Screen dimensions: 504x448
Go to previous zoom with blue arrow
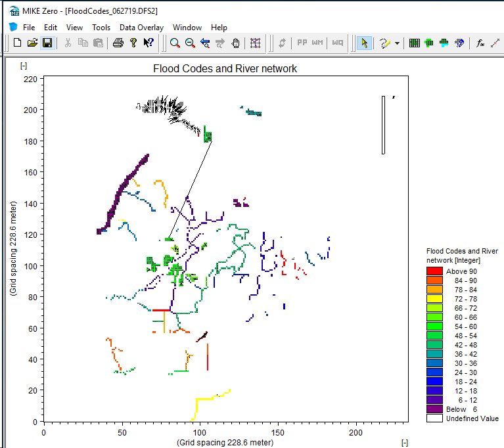[205, 43]
